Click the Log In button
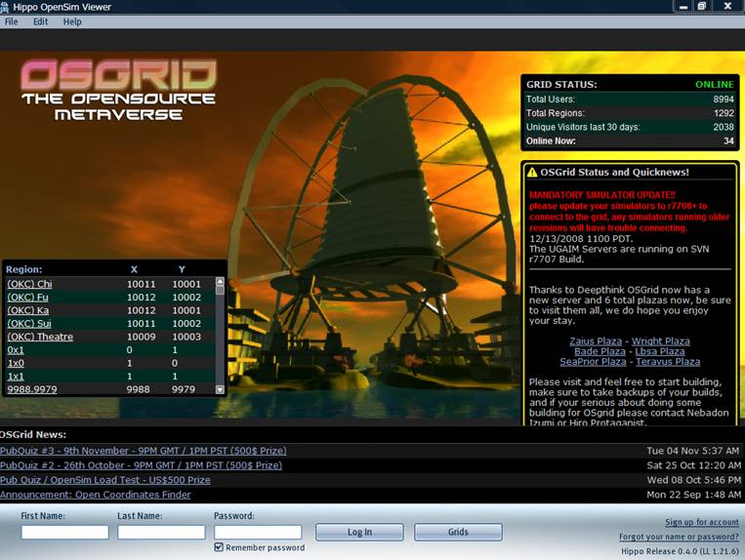This screenshot has height=560, width=745. coord(359,532)
